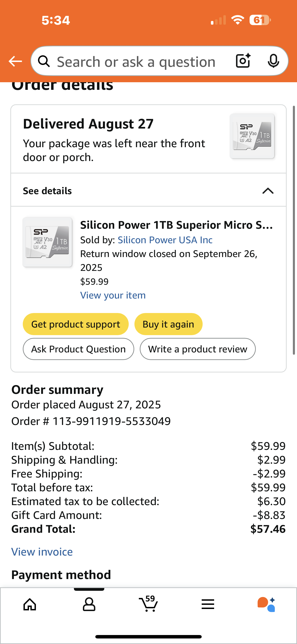Open camera lens visual search
297x644 pixels.
[x=243, y=61]
